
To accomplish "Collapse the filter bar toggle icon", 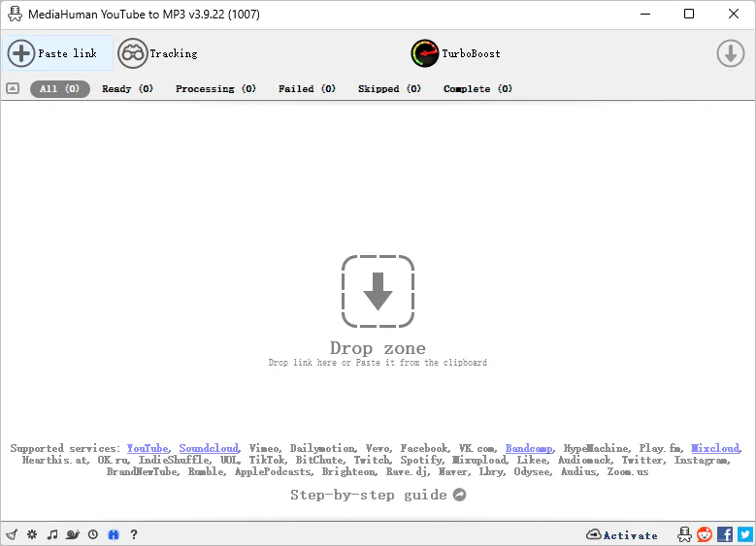I will tap(13, 88).
